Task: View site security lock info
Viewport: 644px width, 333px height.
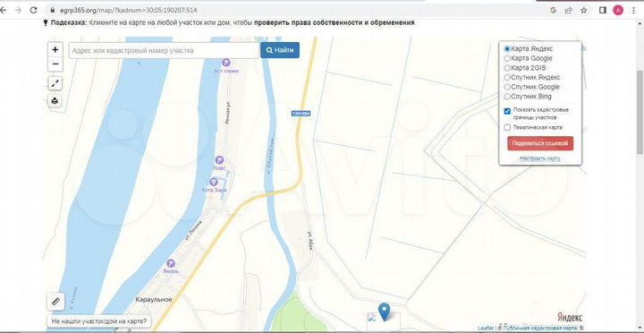Action: pos(53,10)
